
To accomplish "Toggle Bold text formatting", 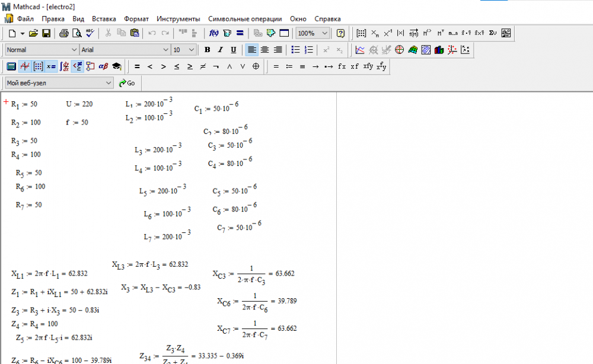I will pyautogui.click(x=208, y=50).
